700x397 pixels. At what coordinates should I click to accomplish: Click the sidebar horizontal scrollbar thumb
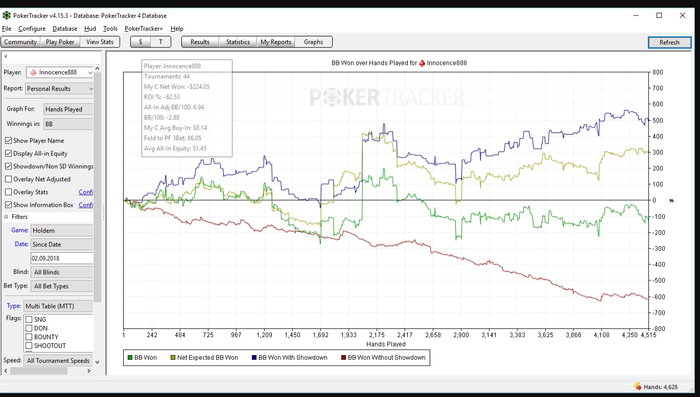pos(39,371)
